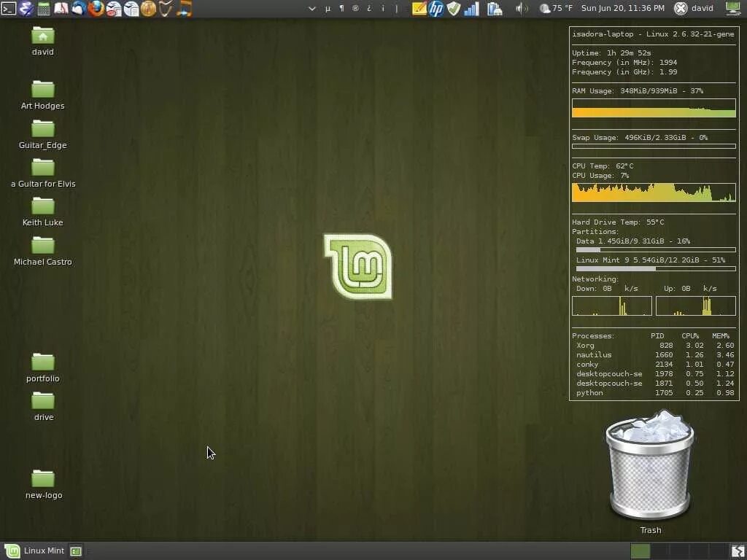
Task: Click the ¶ pilcrow character button
Action: (x=341, y=8)
